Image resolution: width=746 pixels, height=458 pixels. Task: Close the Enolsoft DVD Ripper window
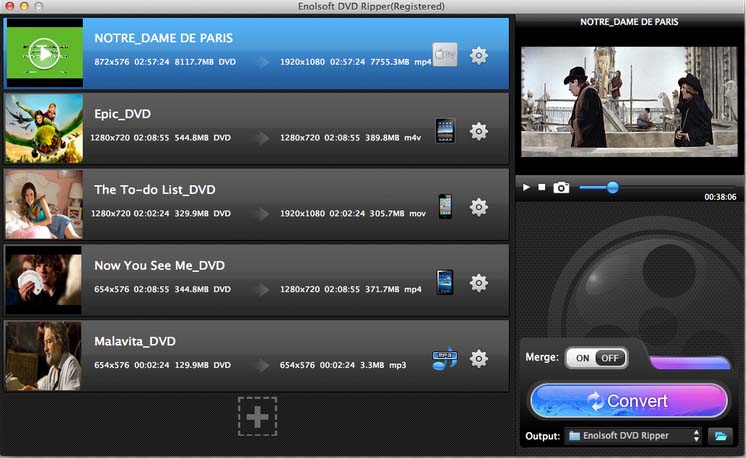9,6
